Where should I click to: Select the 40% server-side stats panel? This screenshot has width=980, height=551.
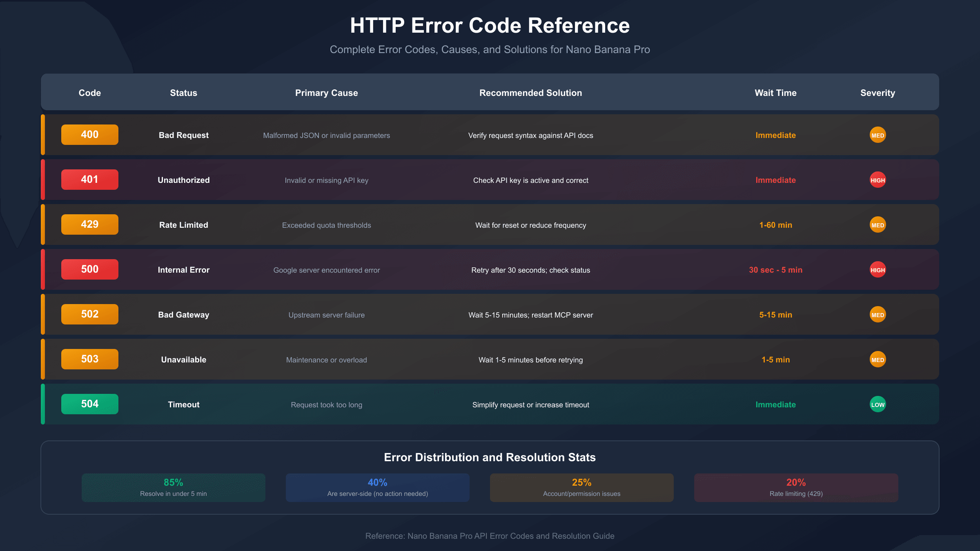pyautogui.click(x=377, y=487)
